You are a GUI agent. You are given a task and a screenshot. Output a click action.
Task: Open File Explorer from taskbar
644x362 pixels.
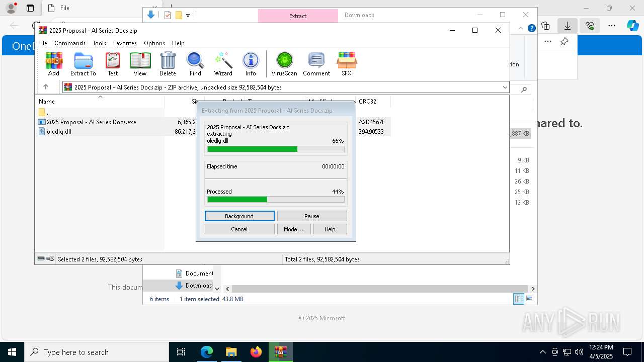point(231,352)
